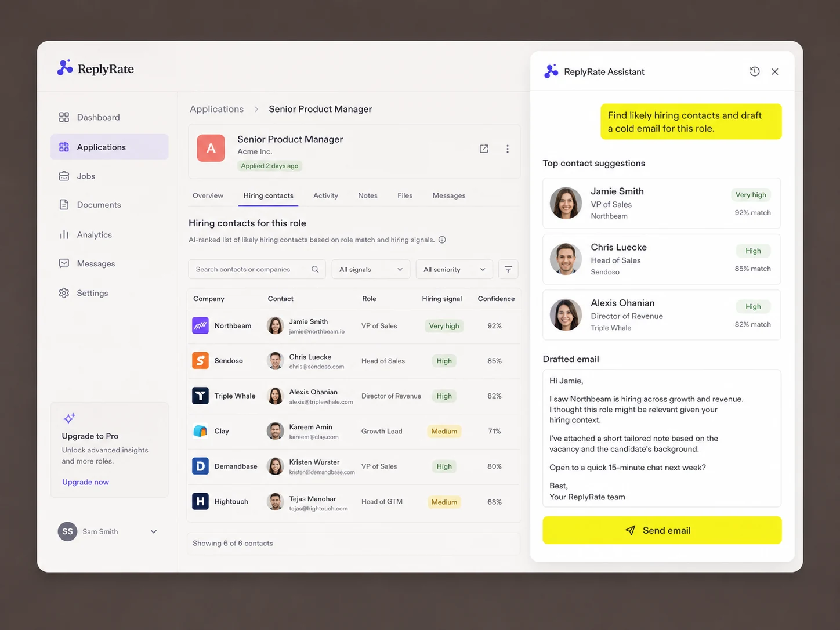Open Analytics in the sidebar
Screen dimensions: 840x630
click(x=109, y=234)
